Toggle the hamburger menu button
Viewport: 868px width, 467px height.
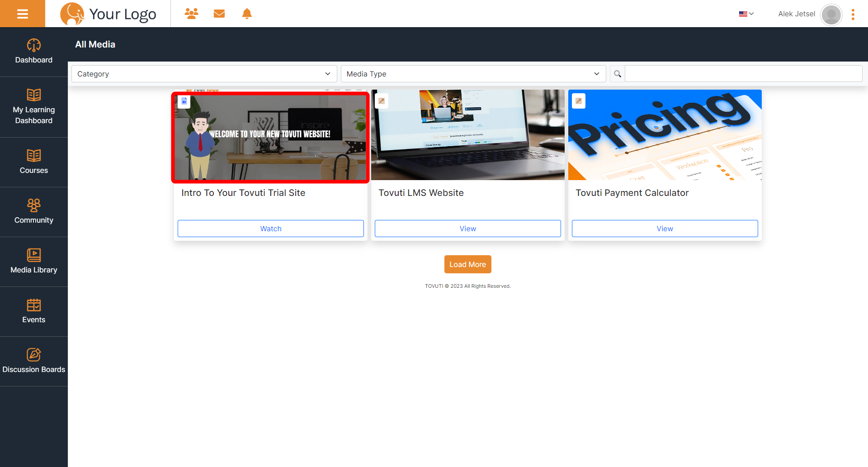tap(23, 14)
